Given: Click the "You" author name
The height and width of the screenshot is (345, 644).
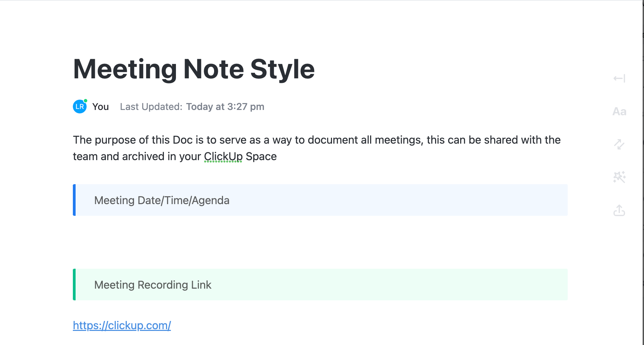Looking at the screenshot, I should [x=100, y=107].
